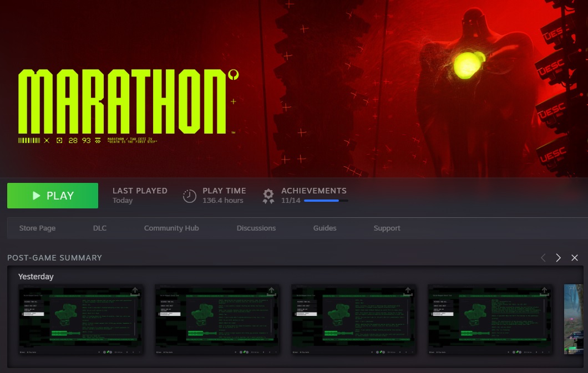This screenshot has height=373, width=588.
Task: Click the achievements ribbon icon
Action: [268, 196]
